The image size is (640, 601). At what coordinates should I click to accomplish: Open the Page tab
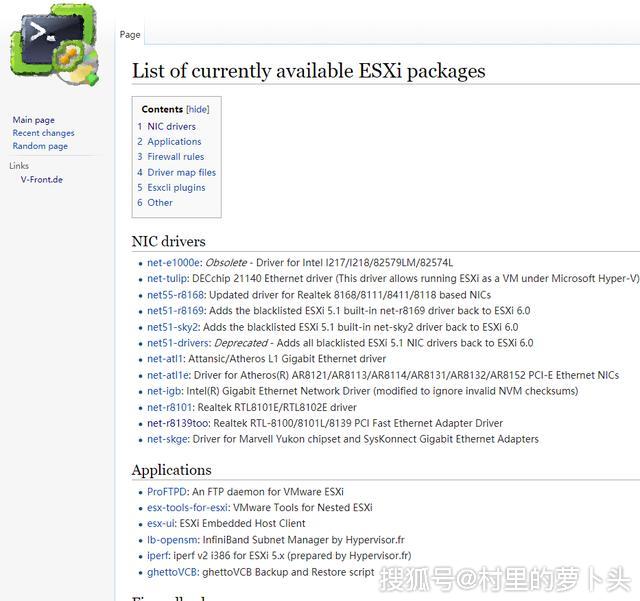(x=130, y=35)
